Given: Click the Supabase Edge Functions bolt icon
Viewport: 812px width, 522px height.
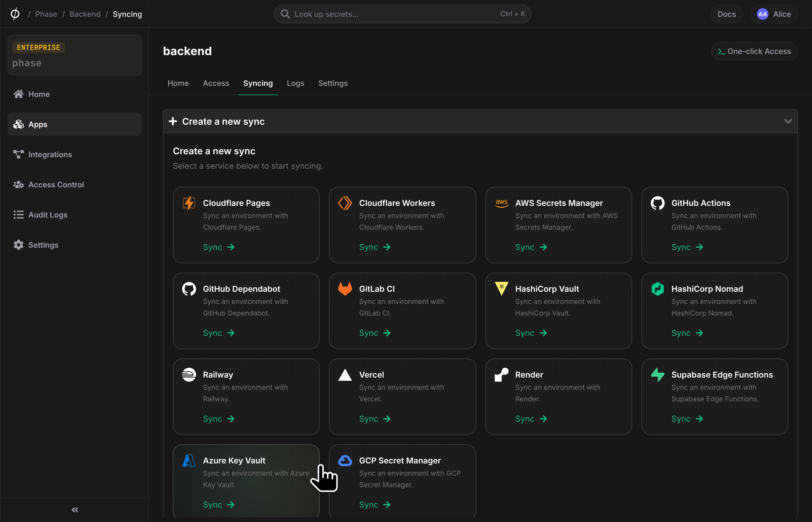Looking at the screenshot, I should click(x=657, y=375).
